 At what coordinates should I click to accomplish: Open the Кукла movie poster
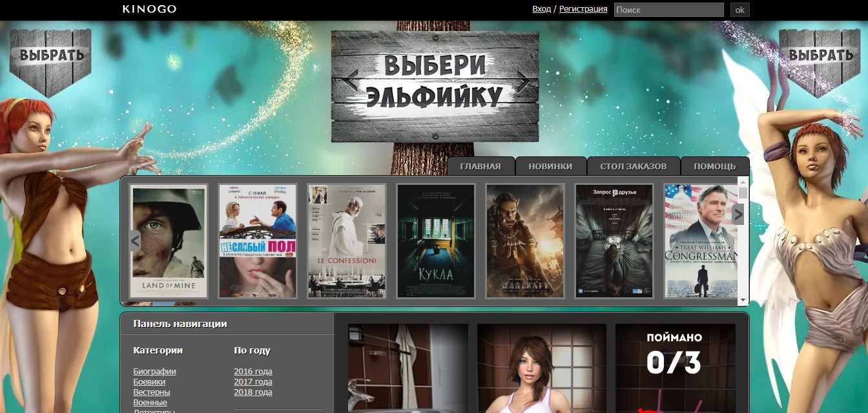(436, 241)
